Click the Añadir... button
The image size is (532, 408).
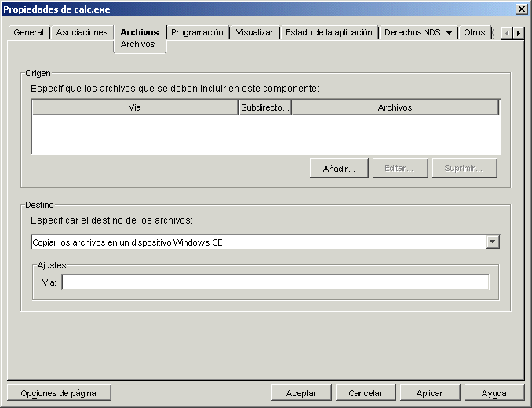(x=339, y=168)
